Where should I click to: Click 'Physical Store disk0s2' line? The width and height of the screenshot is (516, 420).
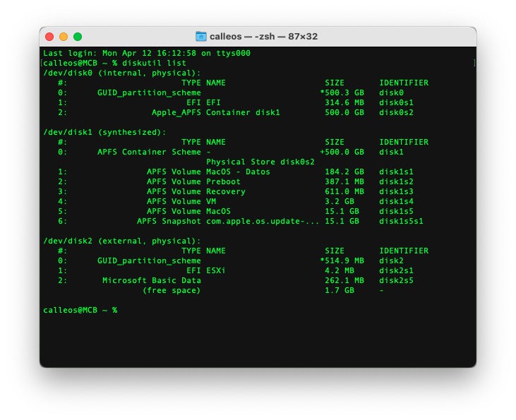coord(260,162)
